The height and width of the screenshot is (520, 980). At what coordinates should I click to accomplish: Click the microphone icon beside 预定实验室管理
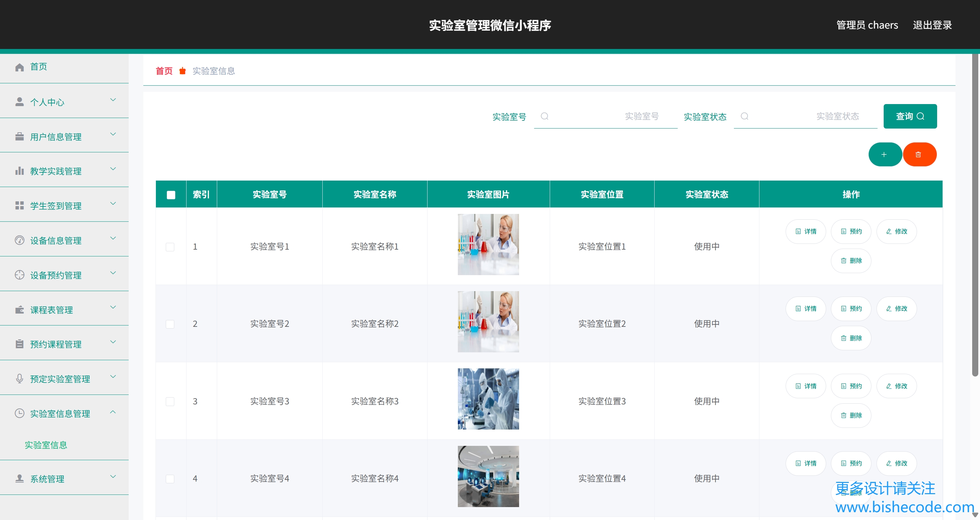[x=19, y=379]
